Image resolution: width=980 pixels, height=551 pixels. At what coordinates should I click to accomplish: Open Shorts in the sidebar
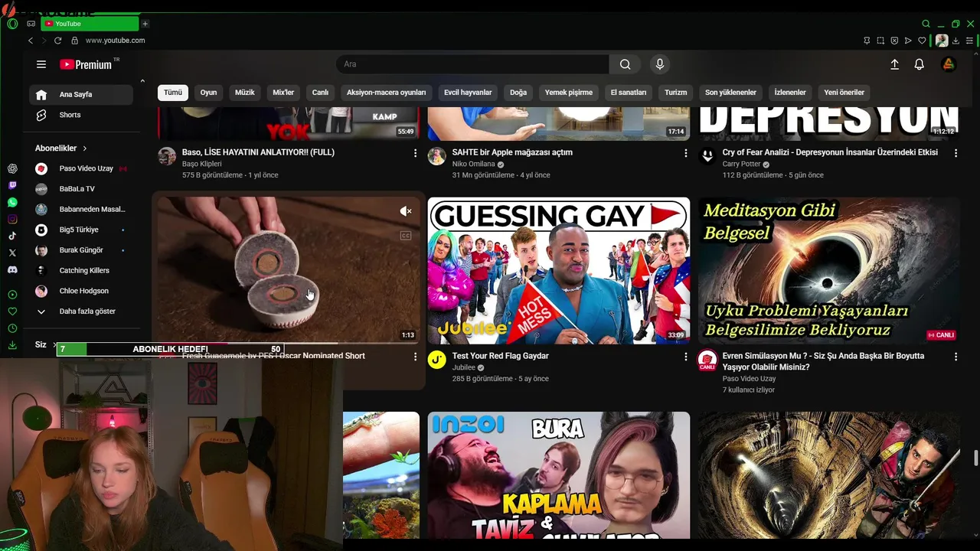tap(81, 115)
